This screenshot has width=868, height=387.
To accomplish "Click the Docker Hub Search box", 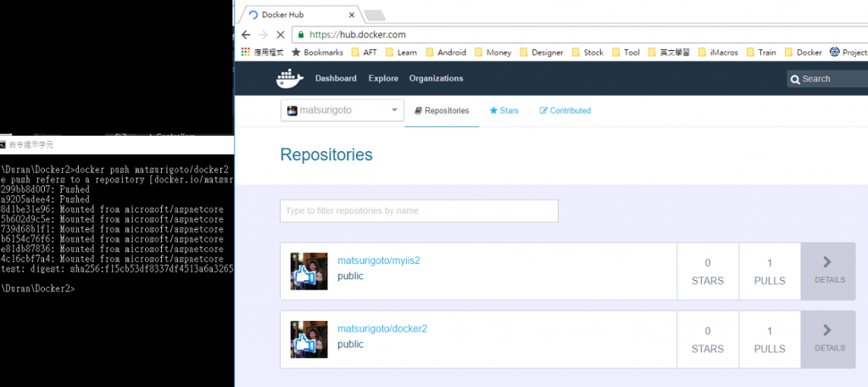I will [827, 79].
